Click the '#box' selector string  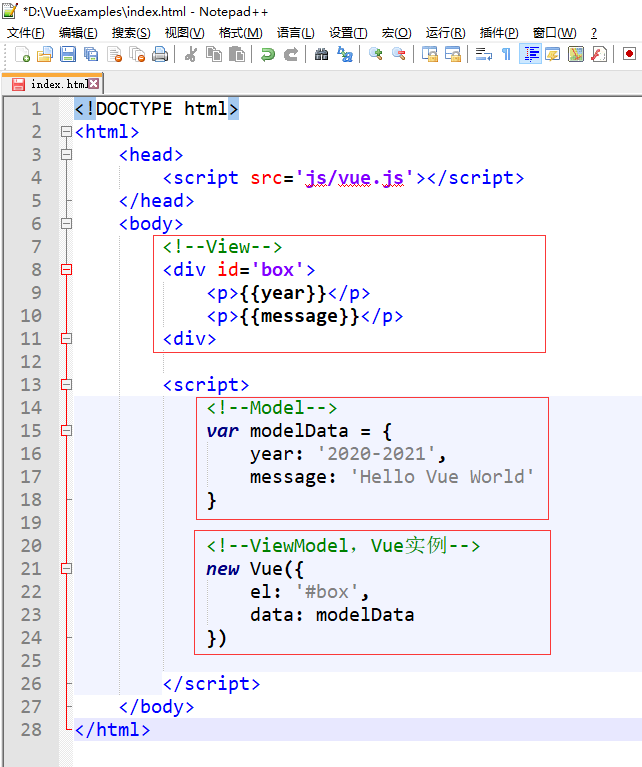(x=327, y=591)
